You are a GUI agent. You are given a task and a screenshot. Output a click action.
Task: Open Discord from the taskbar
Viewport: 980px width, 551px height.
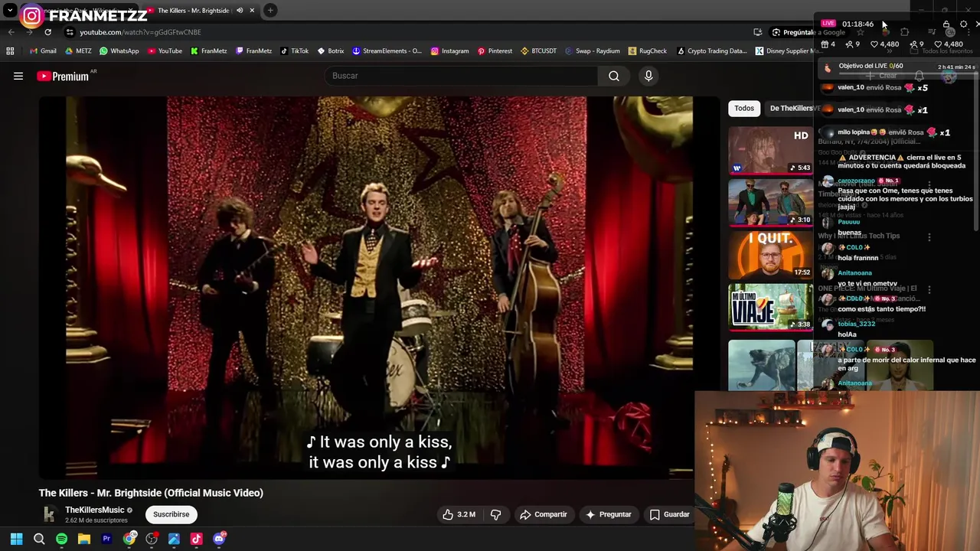tap(219, 539)
